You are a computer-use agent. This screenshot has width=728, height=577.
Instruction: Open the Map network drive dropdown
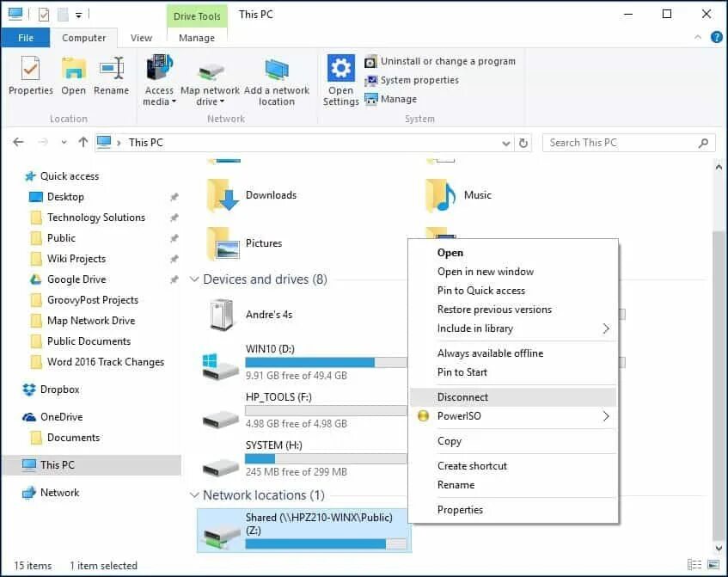click(x=210, y=80)
